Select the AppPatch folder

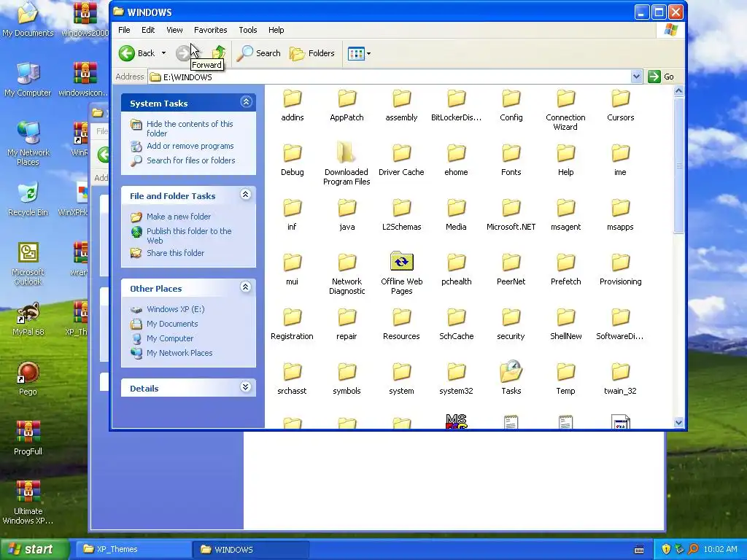click(x=347, y=105)
